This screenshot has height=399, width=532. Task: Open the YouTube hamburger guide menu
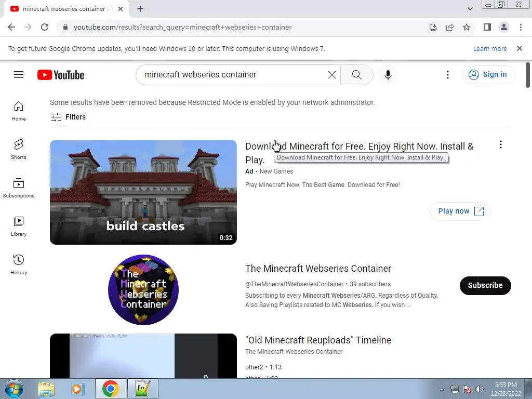pos(19,75)
